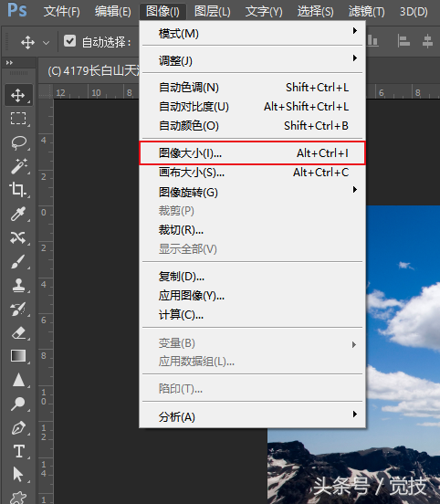Toggle the 自动选择 checkbox

click(69, 41)
